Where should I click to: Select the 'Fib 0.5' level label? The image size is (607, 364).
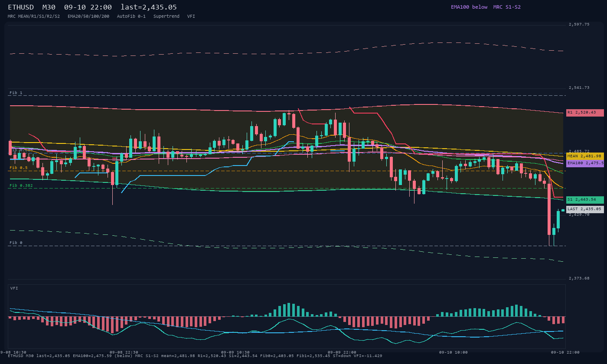pos(19,168)
